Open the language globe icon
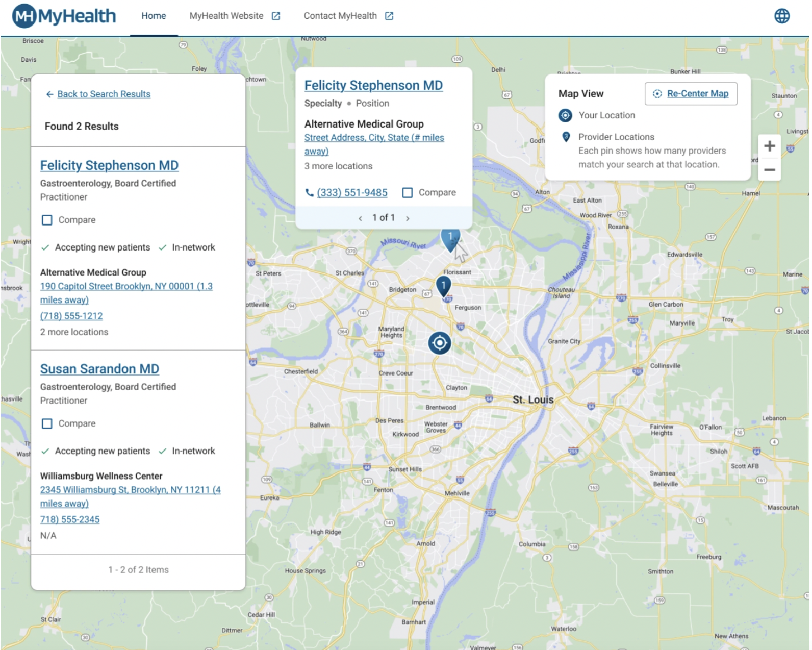Image resolution: width=812 pixels, height=650 pixels. (x=782, y=16)
